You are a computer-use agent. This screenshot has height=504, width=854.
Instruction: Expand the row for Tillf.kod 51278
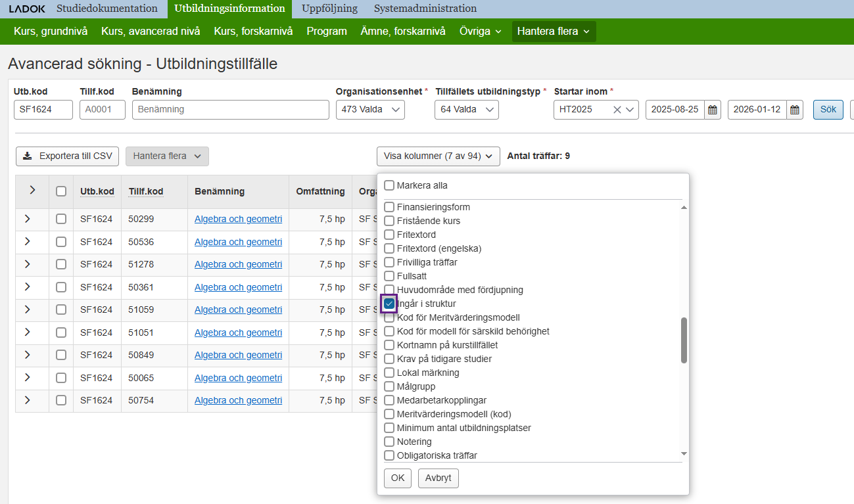[x=27, y=264]
